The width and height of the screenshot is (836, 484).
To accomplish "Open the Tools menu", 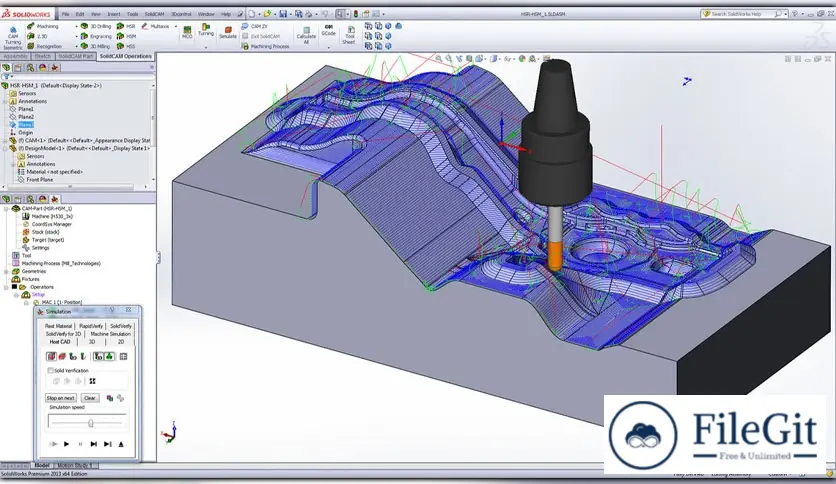I will [x=132, y=14].
